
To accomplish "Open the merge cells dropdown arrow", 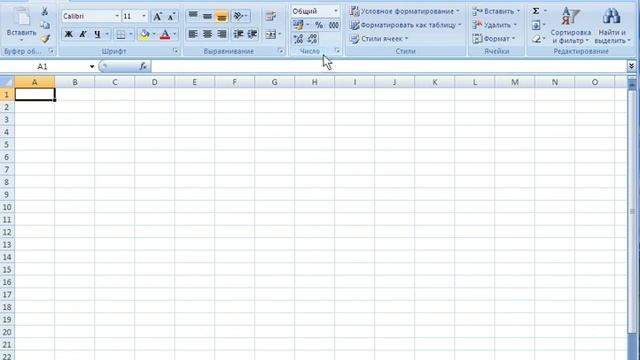I will 280,34.
